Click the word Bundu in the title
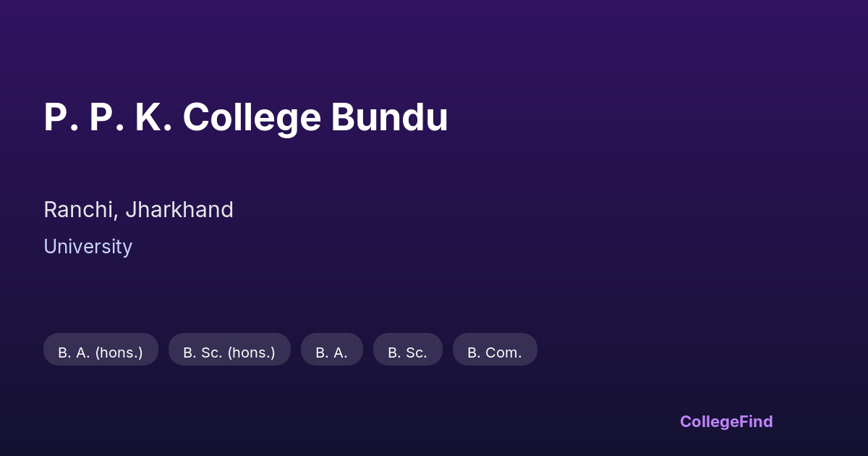 (x=389, y=118)
